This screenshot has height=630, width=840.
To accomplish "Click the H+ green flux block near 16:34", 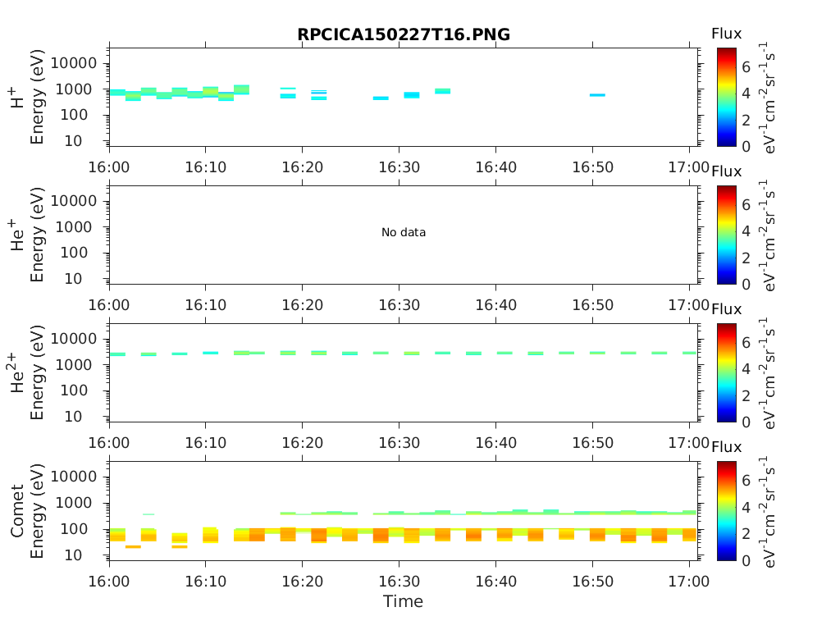I will click(442, 91).
